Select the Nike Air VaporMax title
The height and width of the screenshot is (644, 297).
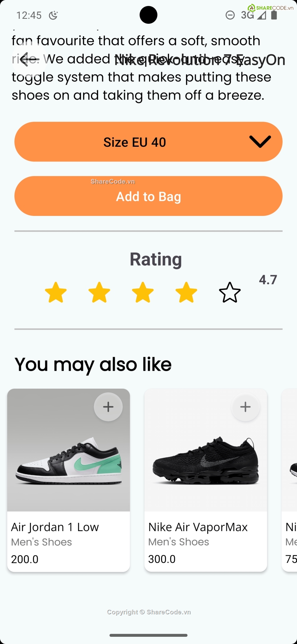click(x=198, y=527)
